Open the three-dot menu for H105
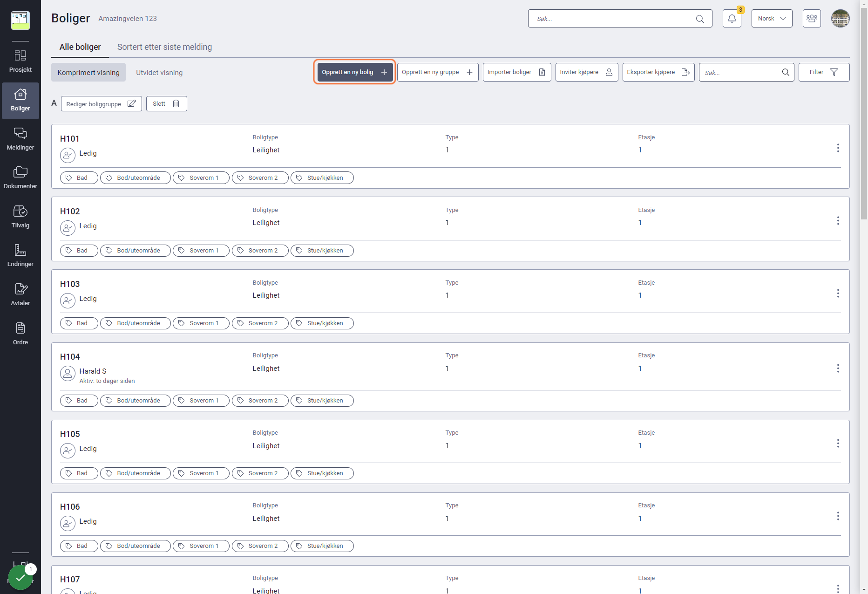This screenshot has width=868, height=594. click(838, 444)
